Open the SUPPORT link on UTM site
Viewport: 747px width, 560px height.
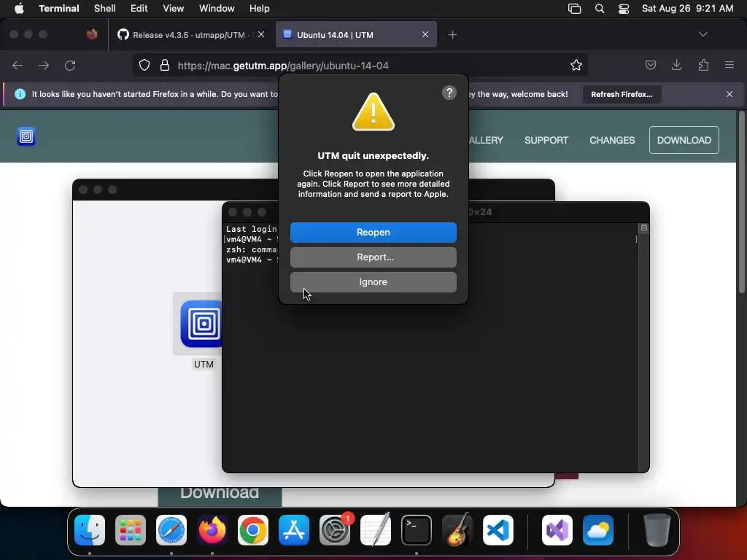(546, 140)
